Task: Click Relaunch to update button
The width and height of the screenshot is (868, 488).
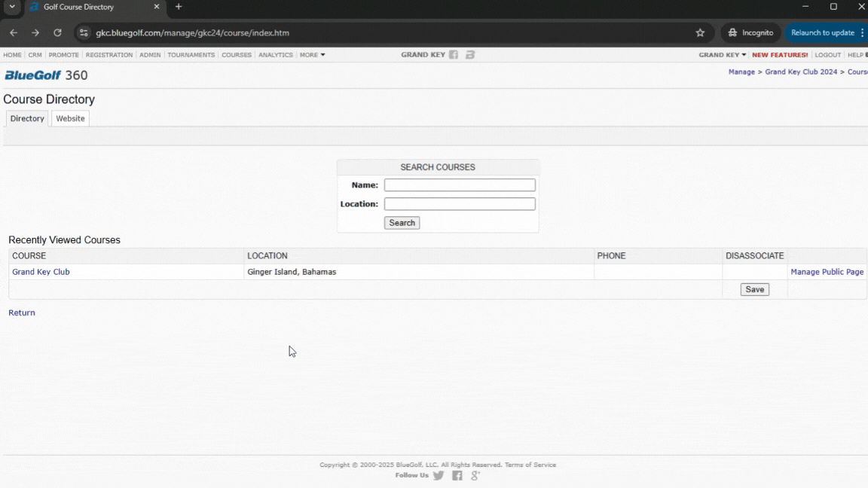Action: point(822,32)
